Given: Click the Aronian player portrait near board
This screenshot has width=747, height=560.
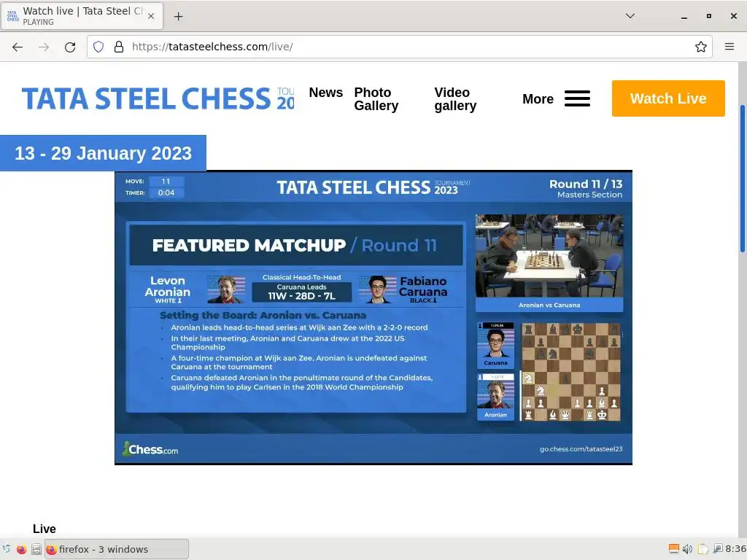Looking at the screenshot, I should click(x=495, y=397).
